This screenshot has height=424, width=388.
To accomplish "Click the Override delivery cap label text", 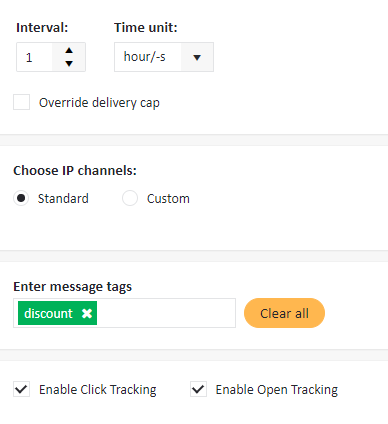I will [99, 103].
